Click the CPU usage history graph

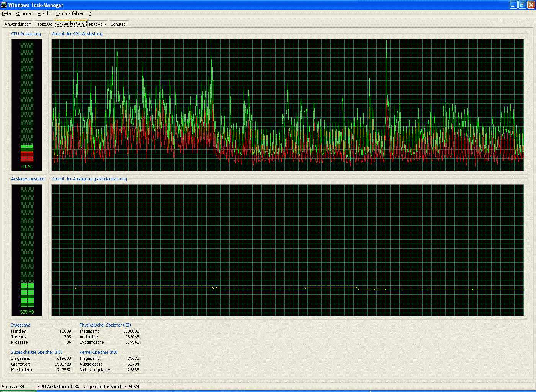tap(288, 105)
